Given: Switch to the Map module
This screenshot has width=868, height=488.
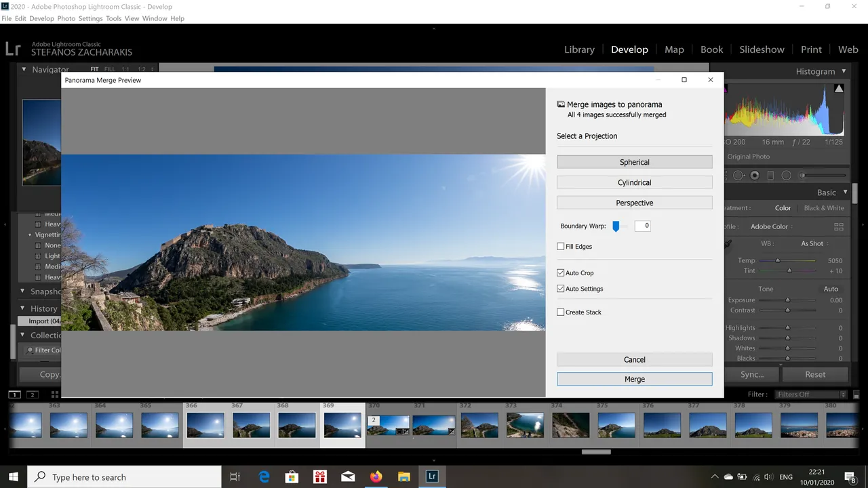Looking at the screenshot, I should click(x=674, y=49).
